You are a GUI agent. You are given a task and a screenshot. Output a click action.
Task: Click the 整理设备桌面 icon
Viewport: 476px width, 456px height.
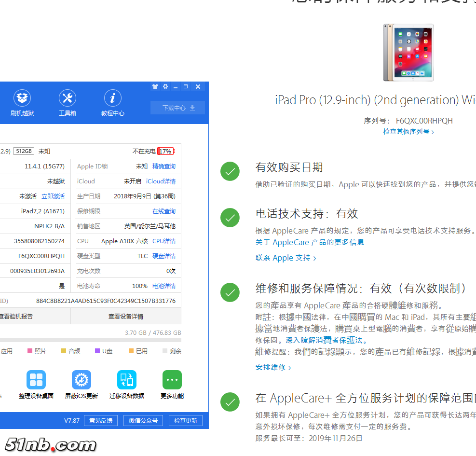[36, 380]
